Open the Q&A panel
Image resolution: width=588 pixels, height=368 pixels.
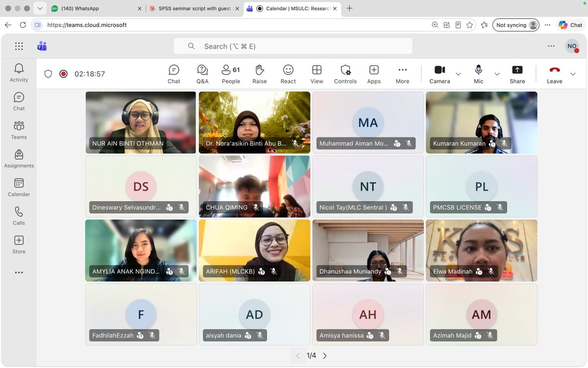click(x=202, y=74)
